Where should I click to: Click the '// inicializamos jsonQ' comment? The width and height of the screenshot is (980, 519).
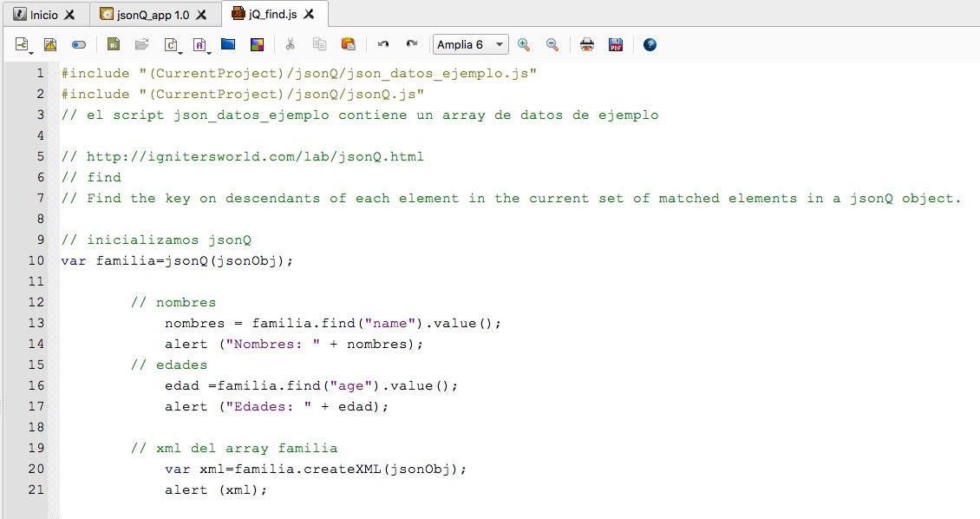[x=156, y=240]
